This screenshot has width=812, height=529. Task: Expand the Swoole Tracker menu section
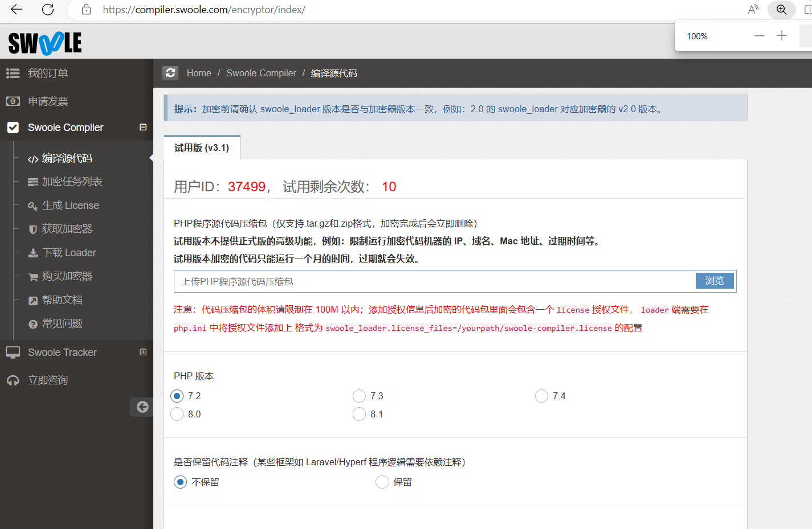click(143, 352)
